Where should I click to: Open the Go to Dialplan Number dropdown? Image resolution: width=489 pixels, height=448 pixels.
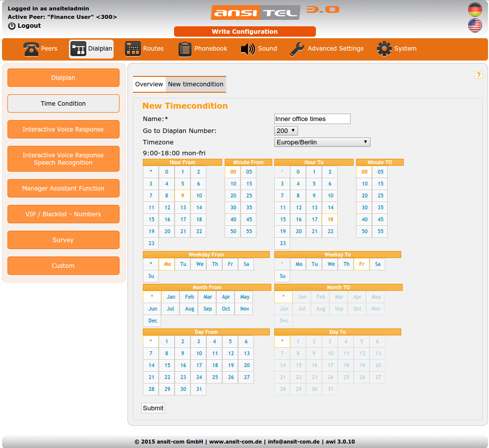point(286,131)
